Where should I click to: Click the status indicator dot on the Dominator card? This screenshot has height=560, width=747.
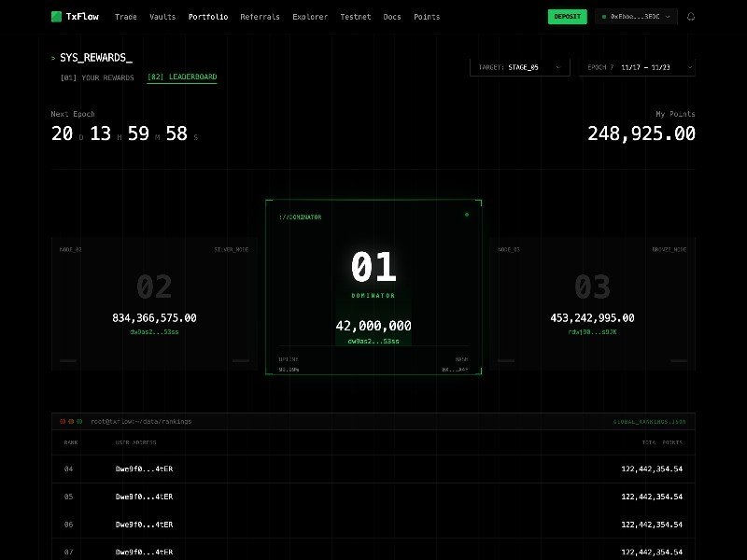pos(466,215)
